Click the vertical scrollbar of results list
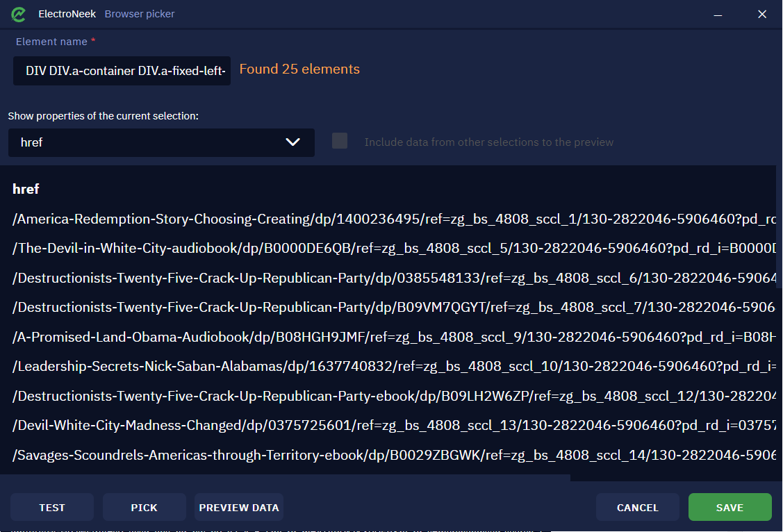 point(780,227)
